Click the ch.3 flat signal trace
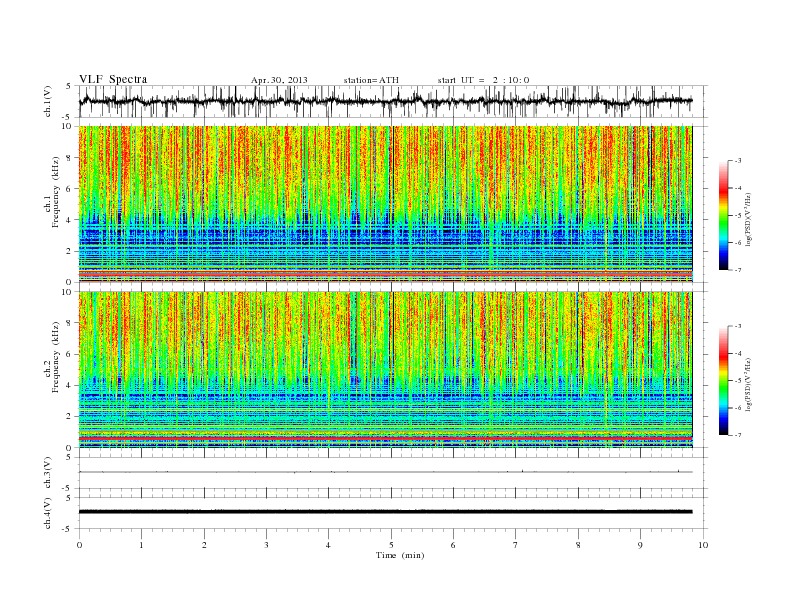 click(385, 472)
